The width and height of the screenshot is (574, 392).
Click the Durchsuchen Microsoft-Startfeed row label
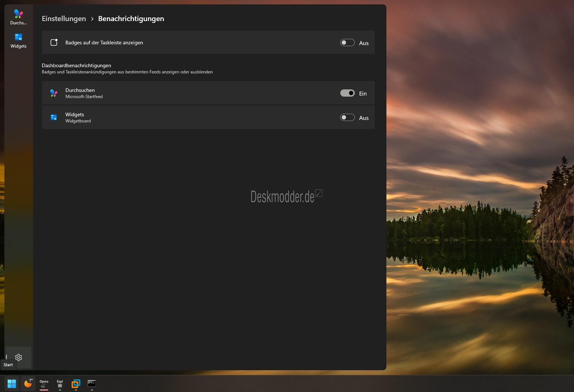(x=84, y=93)
